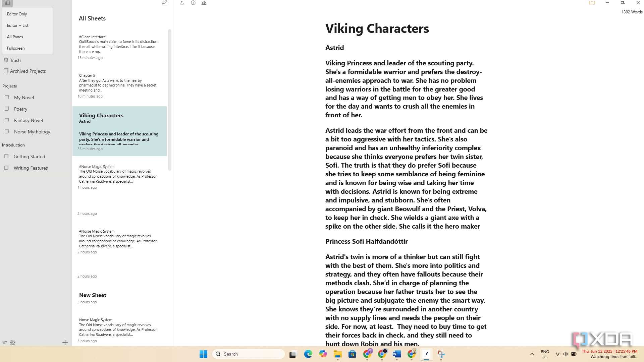This screenshot has width=644, height=362.
Task: Open the Getting Started sheet group
Action: pos(29,157)
